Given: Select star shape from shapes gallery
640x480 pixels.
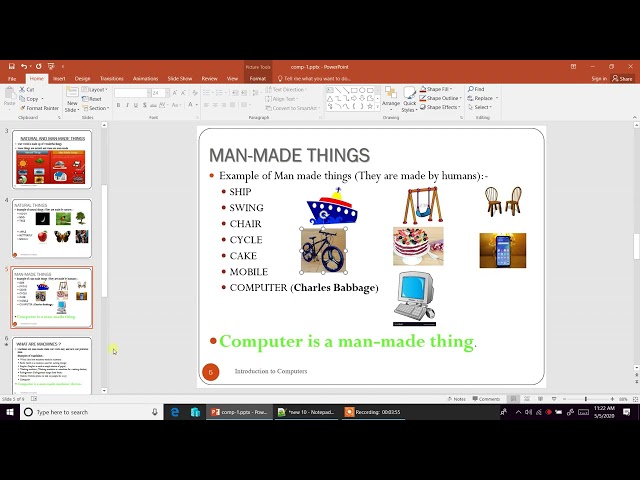Looking at the screenshot, I should pos(370,107).
